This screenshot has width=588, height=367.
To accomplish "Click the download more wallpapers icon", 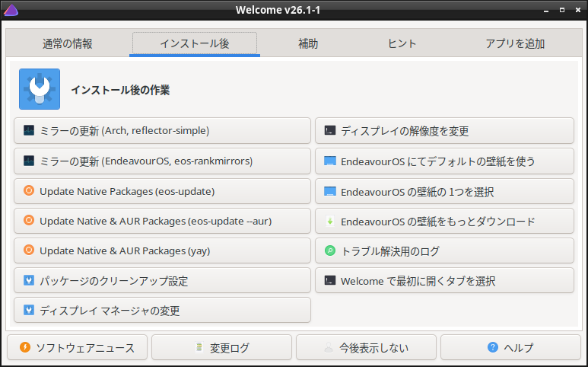I will pos(330,222).
